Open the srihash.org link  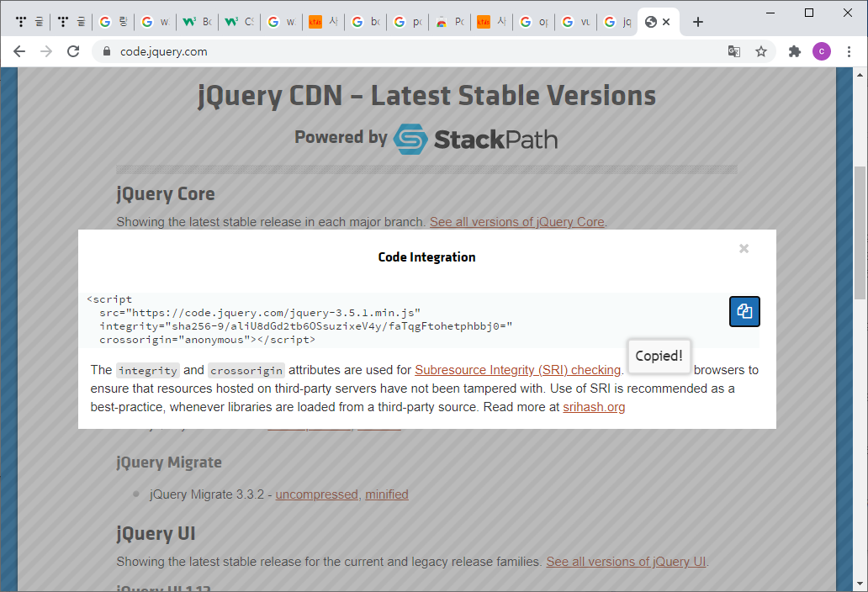[x=594, y=407]
